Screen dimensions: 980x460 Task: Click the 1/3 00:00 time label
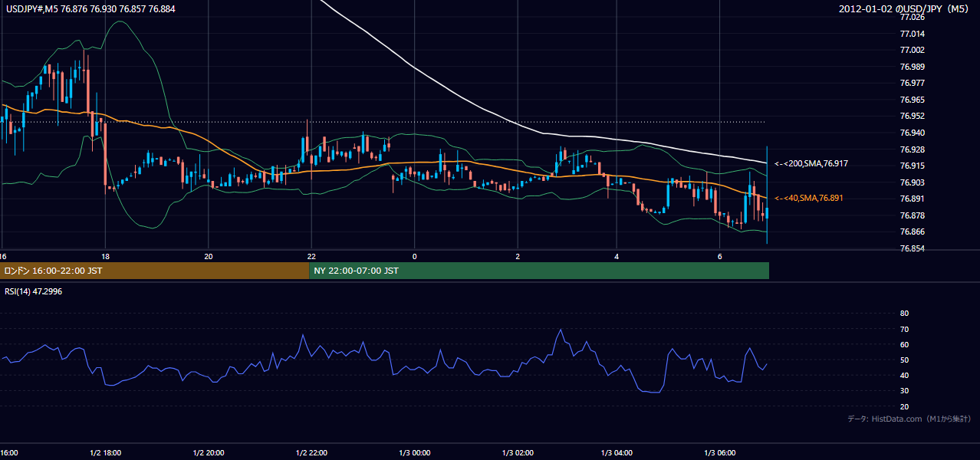(414, 452)
